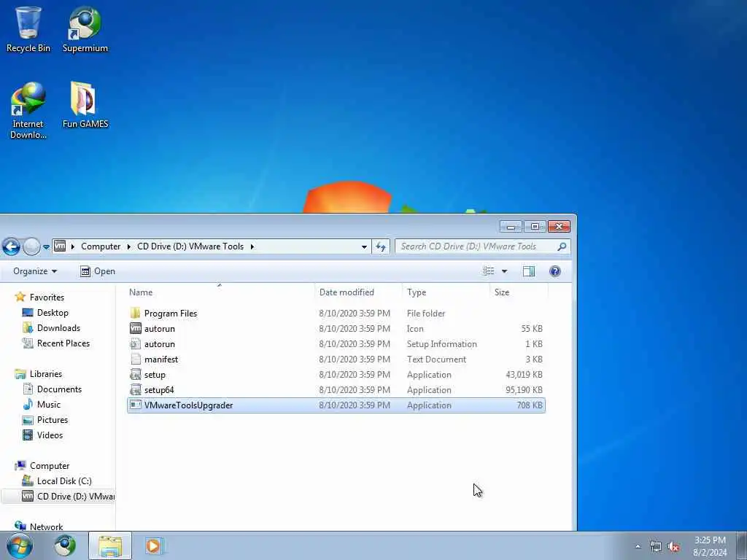Launch Supermium from the taskbar
This screenshot has height=560, width=747.
coord(65,545)
